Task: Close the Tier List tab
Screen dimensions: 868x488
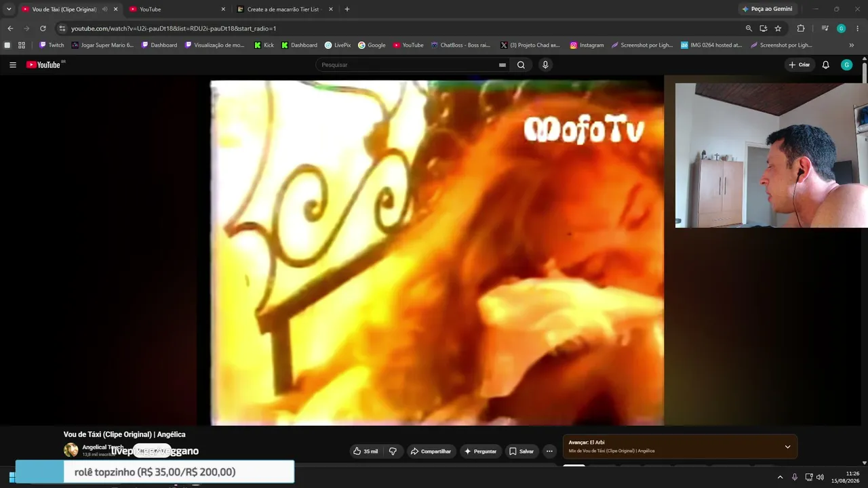Action: (x=331, y=9)
